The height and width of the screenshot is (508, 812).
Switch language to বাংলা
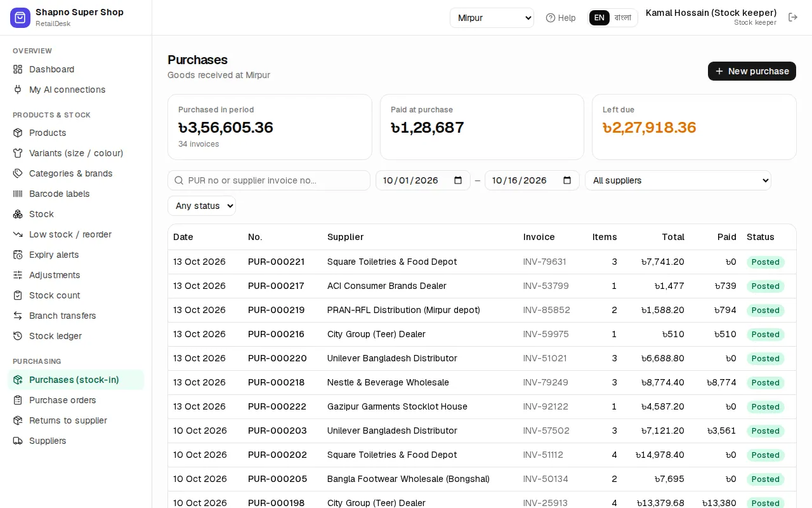tap(623, 18)
